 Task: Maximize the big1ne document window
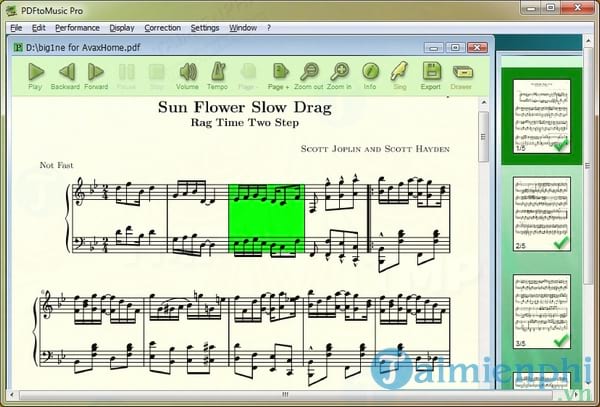pyautogui.click(x=455, y=48)
